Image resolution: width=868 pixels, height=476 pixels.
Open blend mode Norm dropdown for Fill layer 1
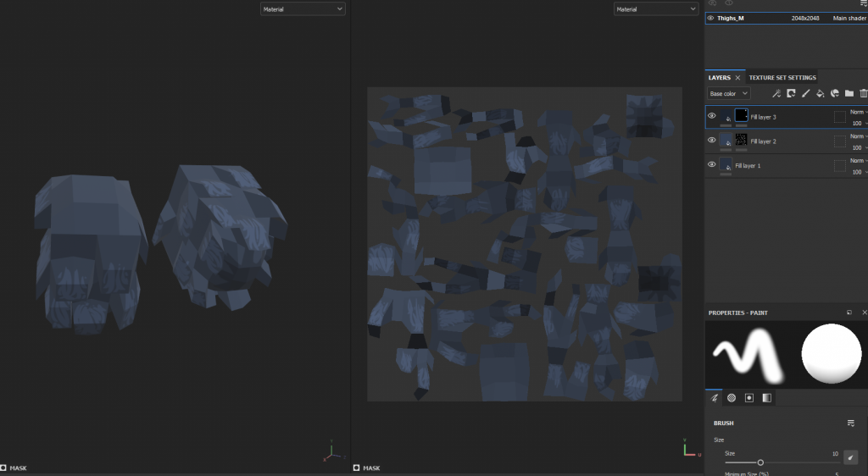pos(859,161)
